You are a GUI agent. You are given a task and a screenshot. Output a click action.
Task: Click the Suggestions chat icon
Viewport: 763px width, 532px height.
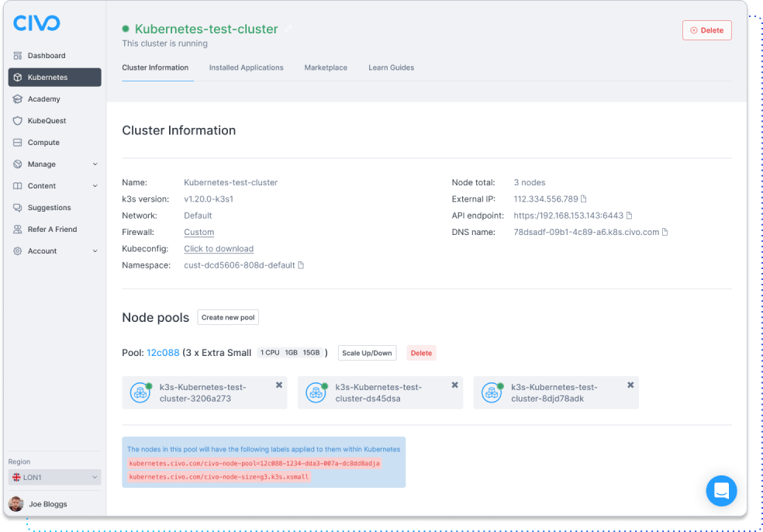point(18,207)
